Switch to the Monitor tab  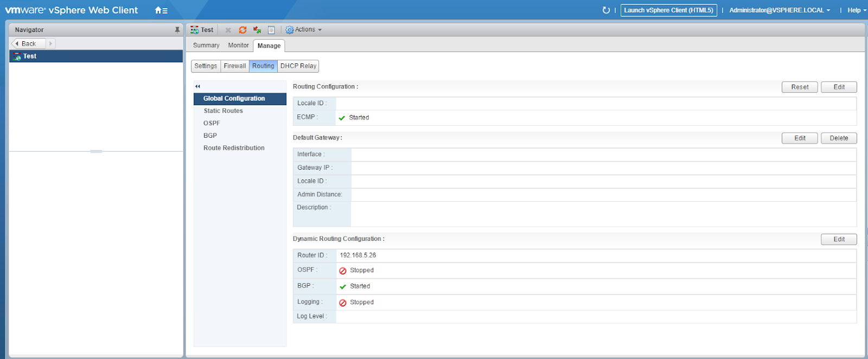238,46
